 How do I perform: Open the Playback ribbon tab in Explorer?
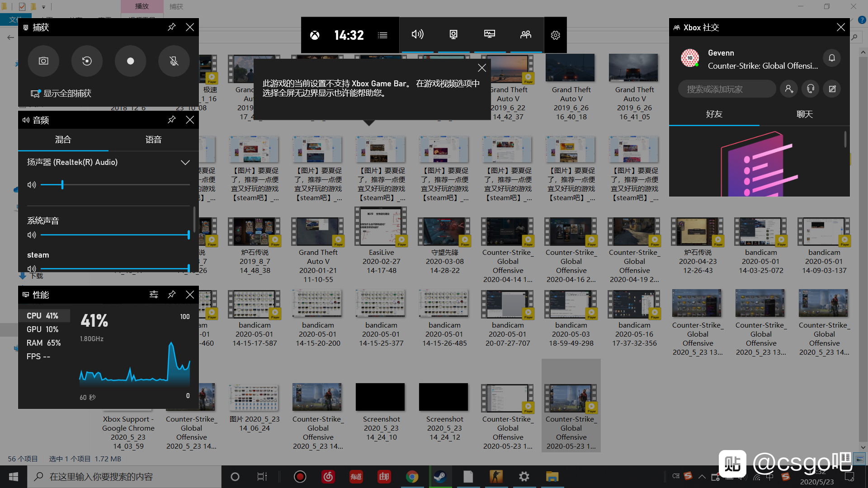tap(142, 6)
